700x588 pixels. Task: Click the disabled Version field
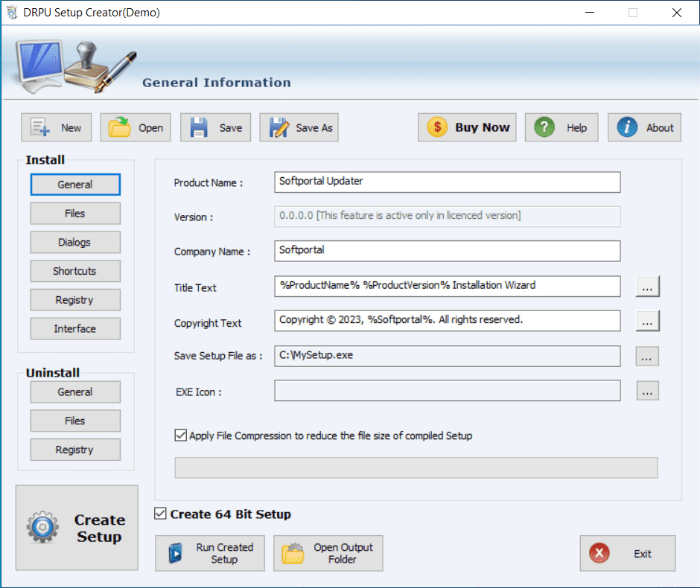[x=448, y=217]
